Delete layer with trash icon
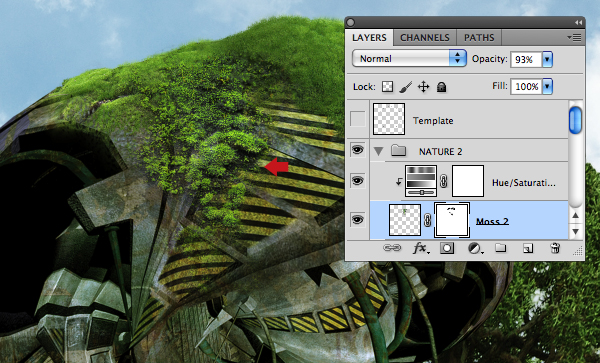This screenshot has width=600, height=363. [555, 248]
